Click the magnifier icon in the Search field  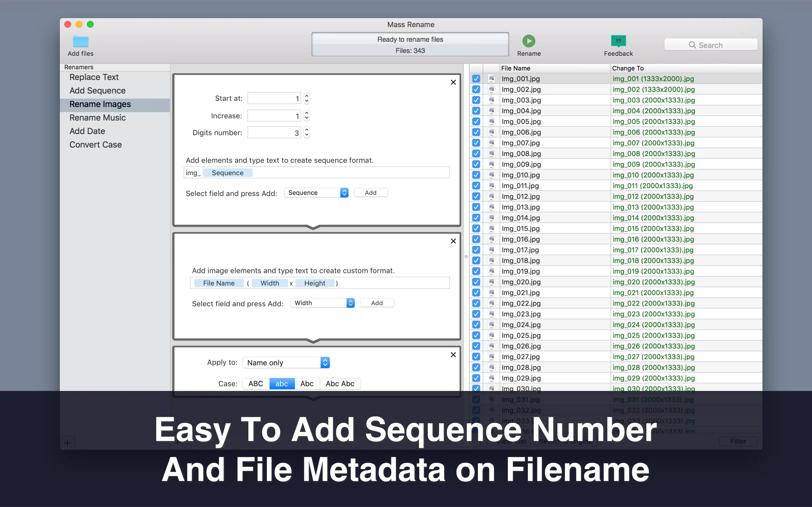692,45
